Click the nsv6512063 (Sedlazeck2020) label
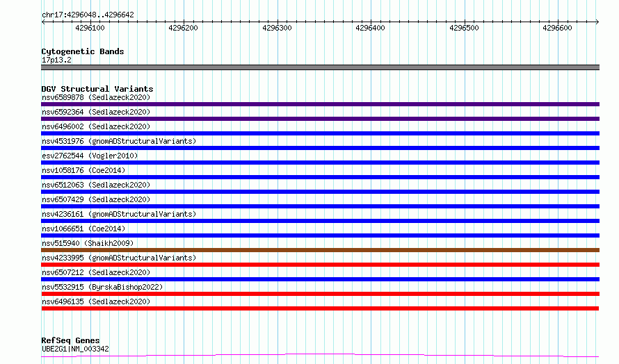619x364 pixels. click(x=96, y=185)
